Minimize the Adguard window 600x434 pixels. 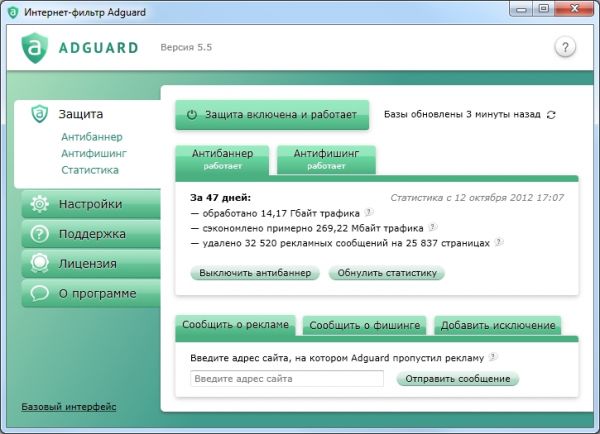(x=522, y=9)
